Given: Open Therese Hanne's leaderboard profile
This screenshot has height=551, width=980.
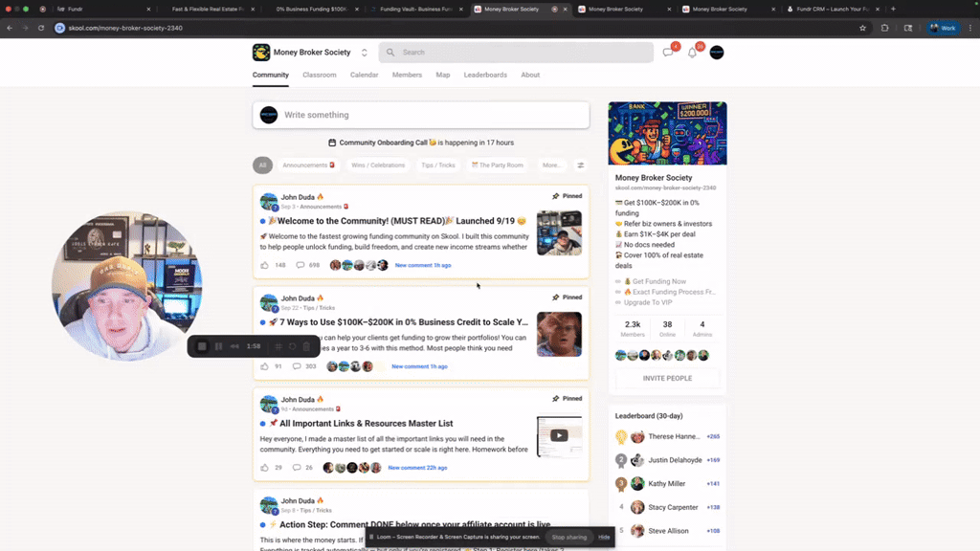Looking at the screenshot, I should [673, 436].
